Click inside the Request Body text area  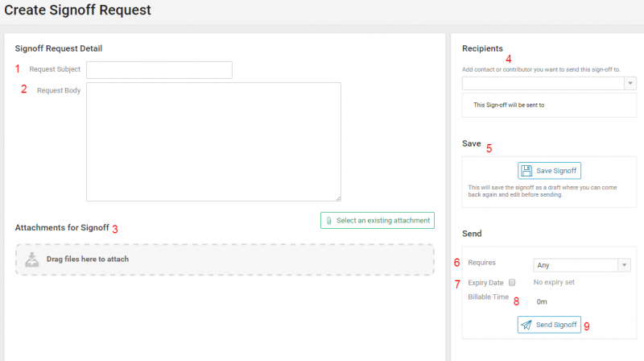[213, 141]
